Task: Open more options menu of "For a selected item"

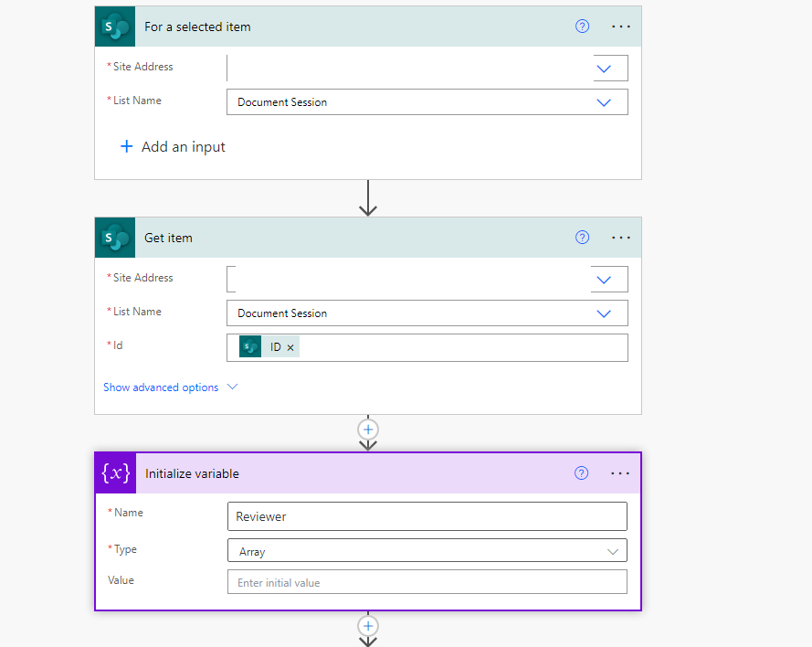Action: click(620, 27)
